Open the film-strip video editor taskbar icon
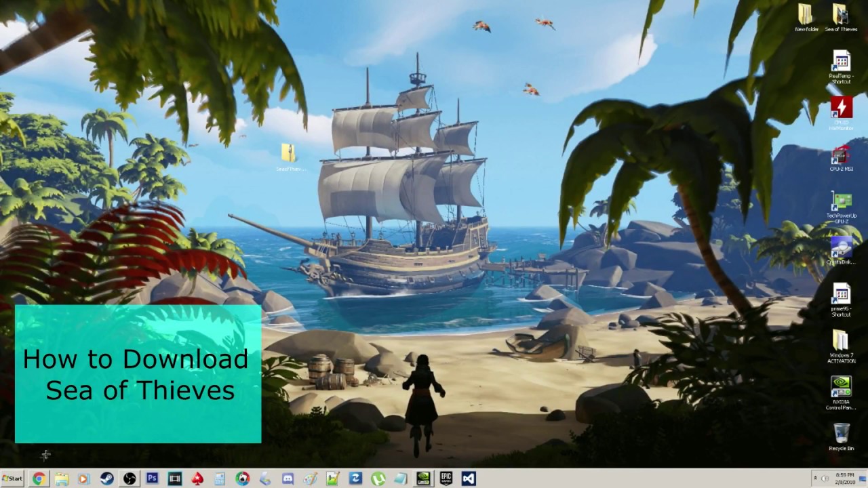The image size is (868, 488). [174, 479]
